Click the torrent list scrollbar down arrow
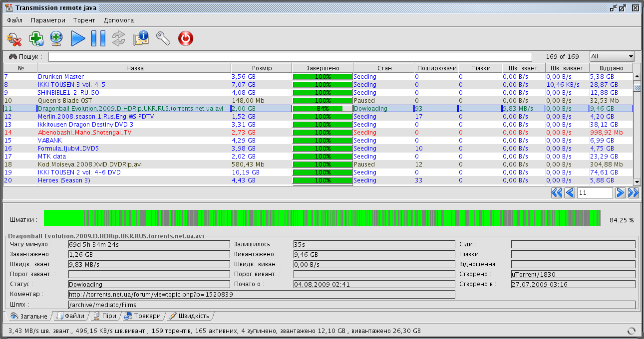The width and height of the screenshot is (644, 339). 637,182
